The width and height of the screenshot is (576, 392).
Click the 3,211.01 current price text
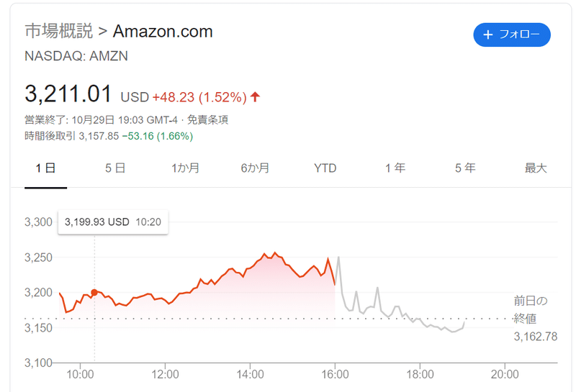pos(68,94)
